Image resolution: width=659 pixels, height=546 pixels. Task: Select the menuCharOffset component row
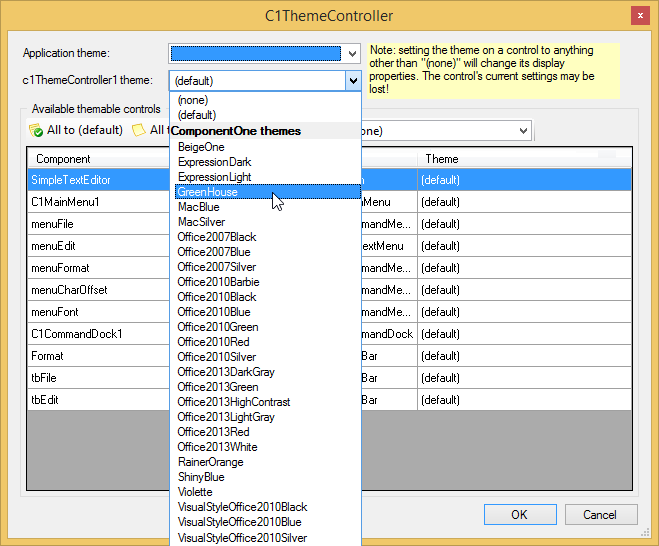96,290
